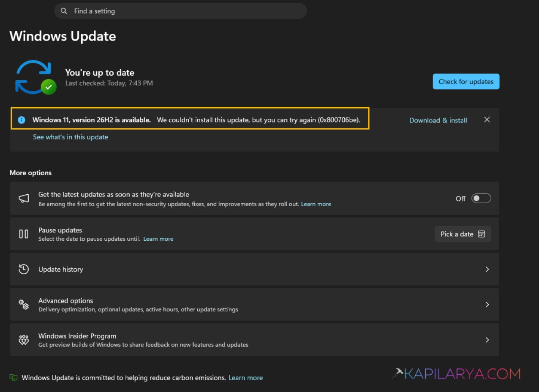Click the Advanced options gears icon
The width and height of the screenshot is (539, 392).
click(24, 305)
